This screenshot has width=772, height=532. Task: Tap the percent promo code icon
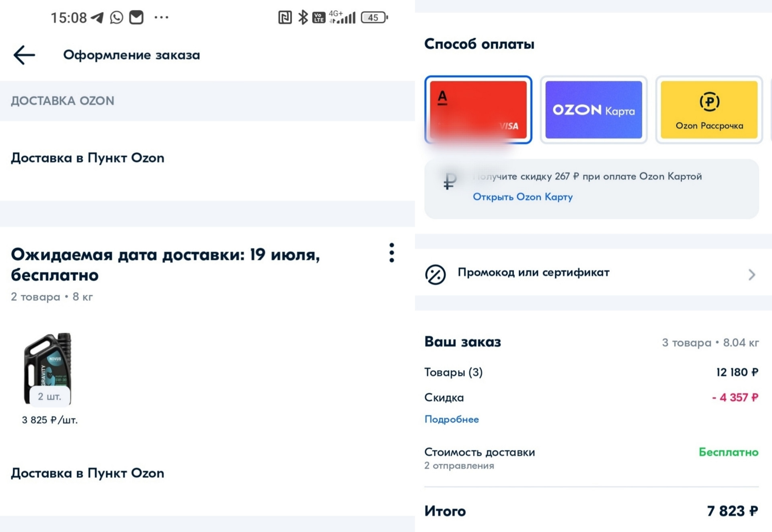click(435, 275)
